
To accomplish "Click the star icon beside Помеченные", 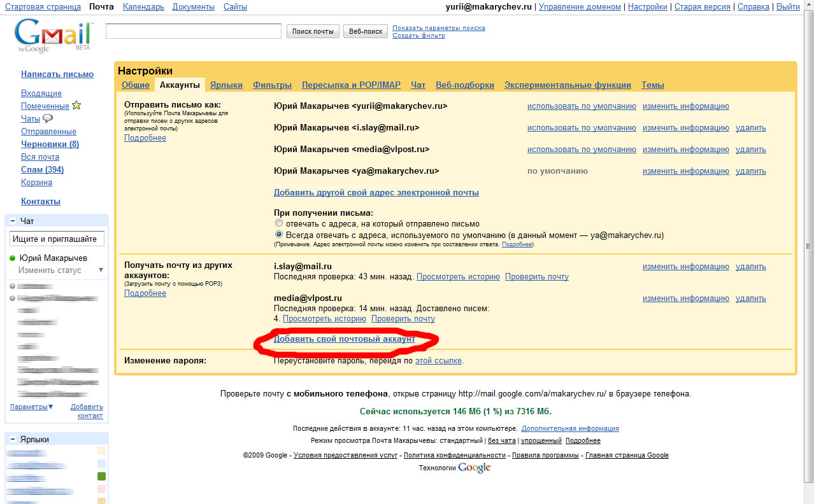I will 76,106.
